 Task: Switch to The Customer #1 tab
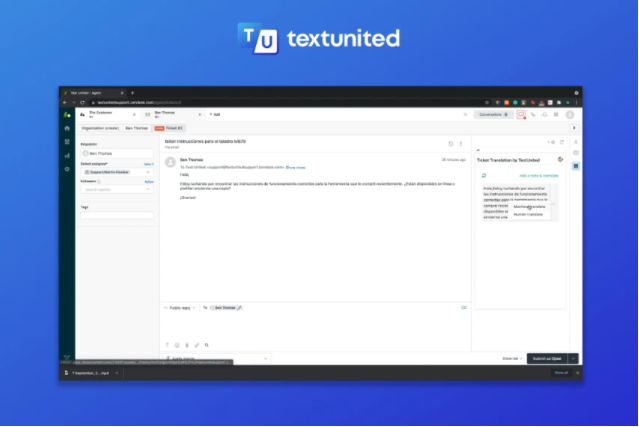click(107, 114)
